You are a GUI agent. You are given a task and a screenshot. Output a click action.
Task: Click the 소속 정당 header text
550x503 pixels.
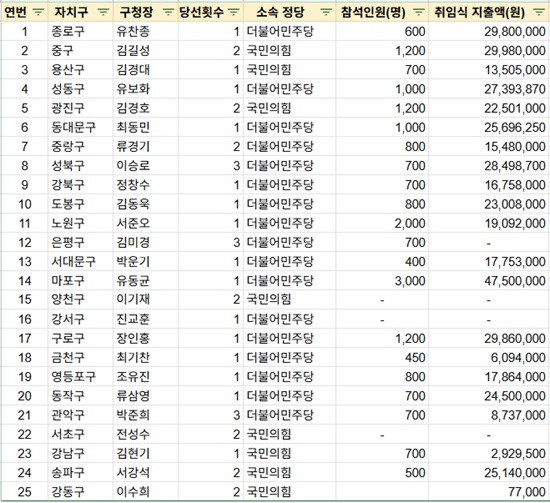(280, 13)
